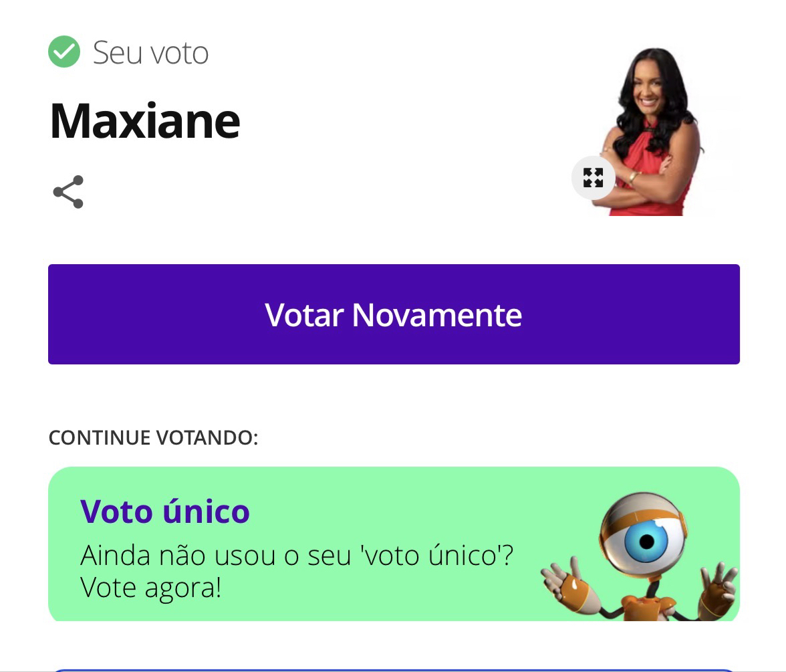The height and width of the screenshot is (672, 786).
Task: Open the Voto único heading link
Action: pyautogui.click(x=165, y=512)
